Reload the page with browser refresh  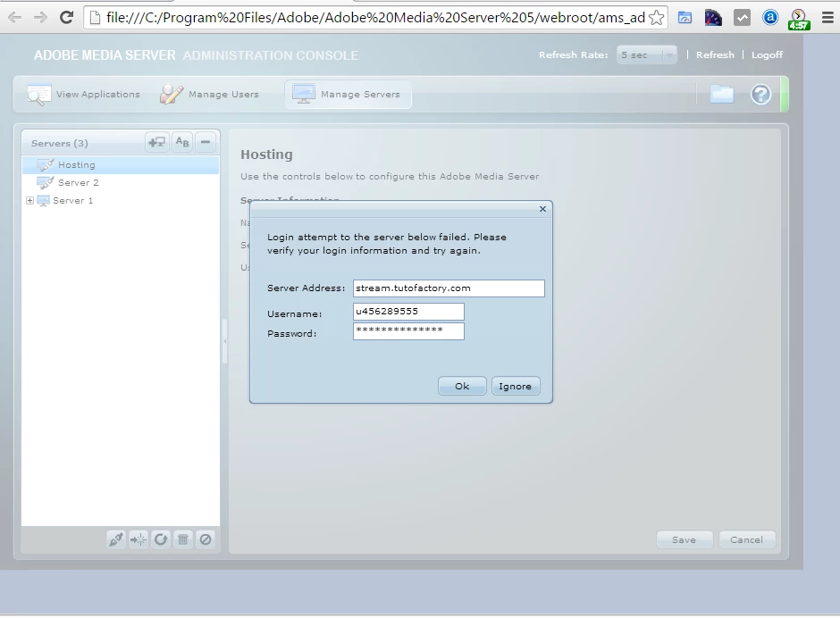tap(66, 18)
